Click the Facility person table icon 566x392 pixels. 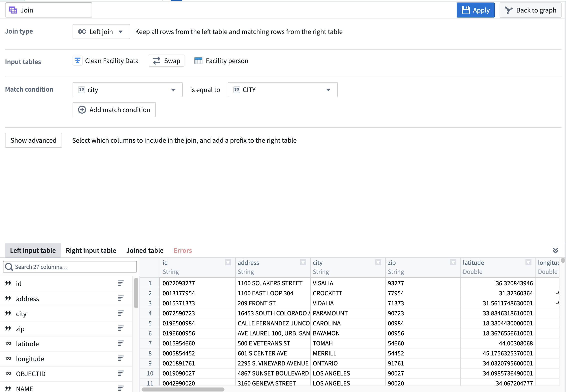pyautogui.click(x=198, y=61)
